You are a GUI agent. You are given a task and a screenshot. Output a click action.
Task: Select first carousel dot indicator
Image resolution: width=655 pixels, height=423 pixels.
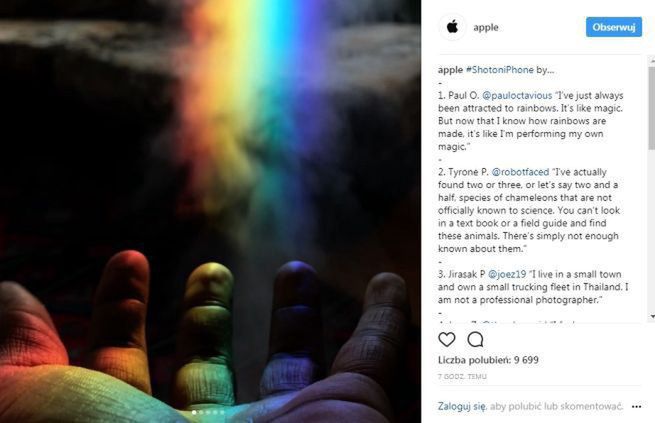coord(194,413)
